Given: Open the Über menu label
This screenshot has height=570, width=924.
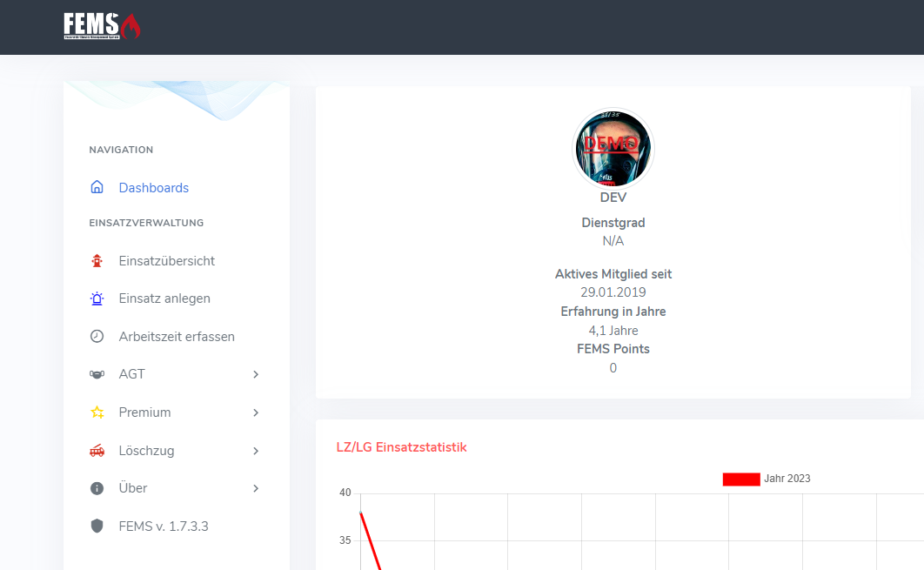Looking at the screenshot, I should coord(133,488).
